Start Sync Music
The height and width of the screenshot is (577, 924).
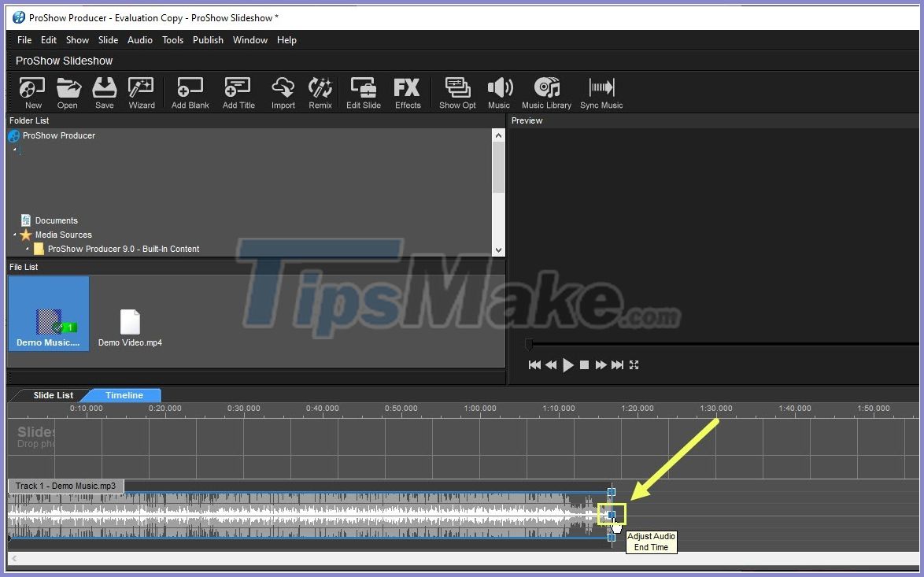point(601,92)
